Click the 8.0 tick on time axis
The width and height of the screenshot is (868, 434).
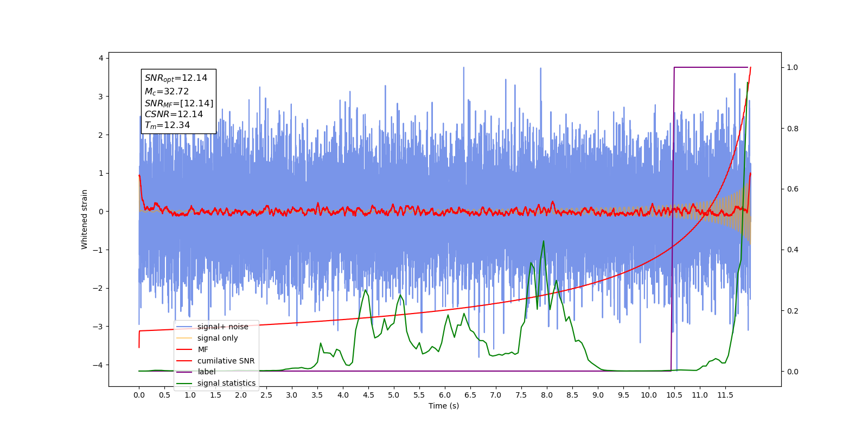point(547,395)
